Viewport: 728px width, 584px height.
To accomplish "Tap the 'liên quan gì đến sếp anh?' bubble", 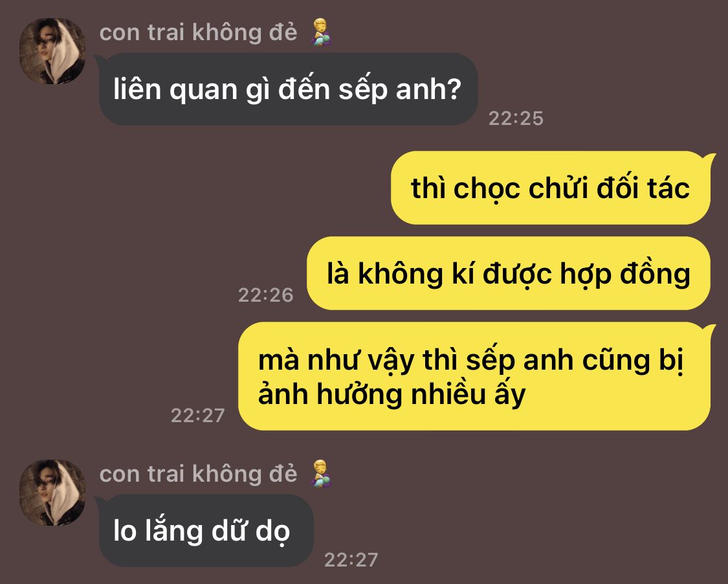I will pyautogui.click(x=288, y=89).
